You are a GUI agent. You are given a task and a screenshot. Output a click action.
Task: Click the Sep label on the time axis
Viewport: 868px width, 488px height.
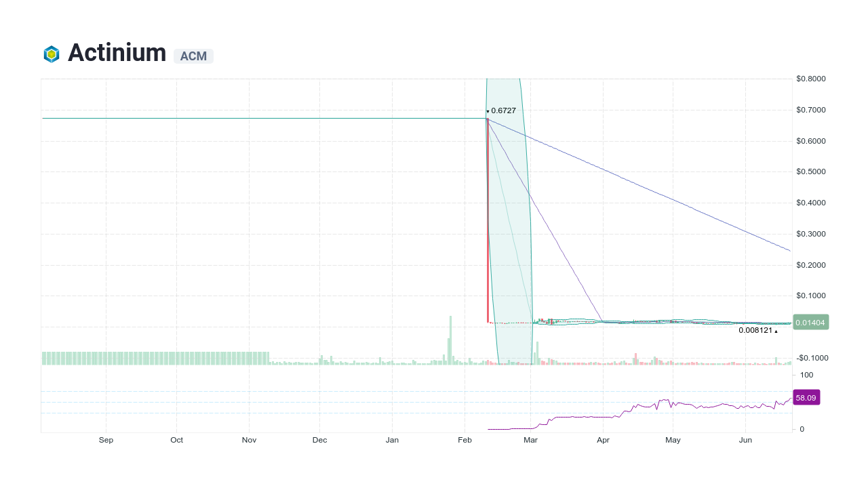(106, 440)
